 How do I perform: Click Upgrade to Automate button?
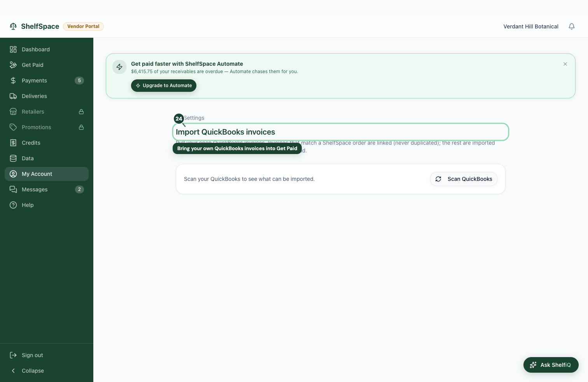pos(164,86)
